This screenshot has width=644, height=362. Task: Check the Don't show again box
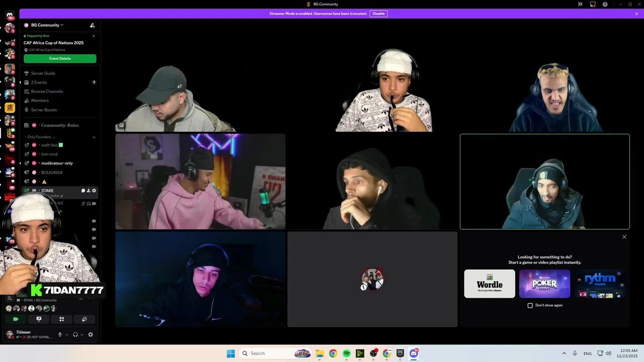coord(530,305)
